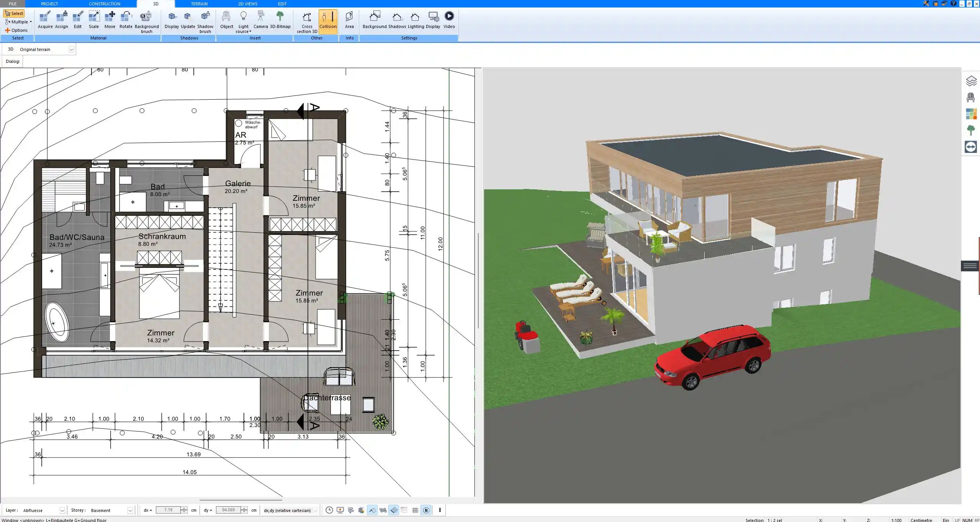
Task: Open Cross section 3D tool
Action: click(307, 22)
